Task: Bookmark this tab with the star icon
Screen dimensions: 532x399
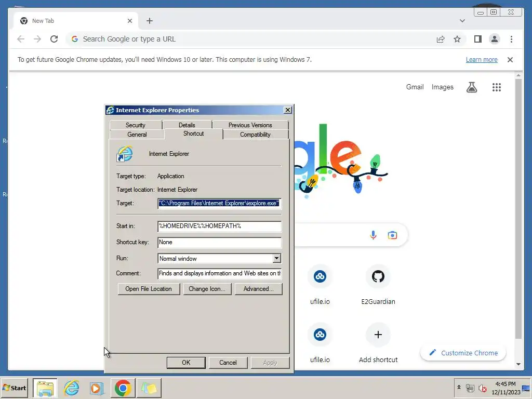Action: click(x=457, y=39)
